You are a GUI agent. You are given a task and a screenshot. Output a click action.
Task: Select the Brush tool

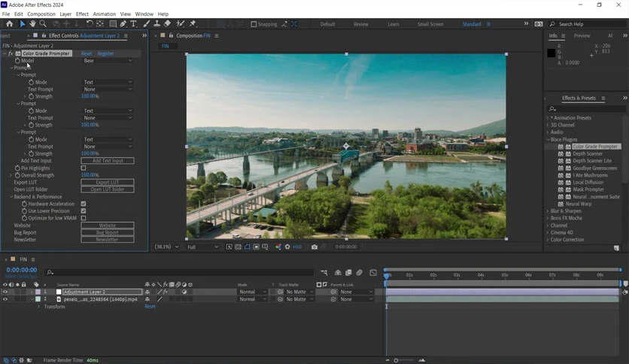pyautogui.click(x=147, y=24)
